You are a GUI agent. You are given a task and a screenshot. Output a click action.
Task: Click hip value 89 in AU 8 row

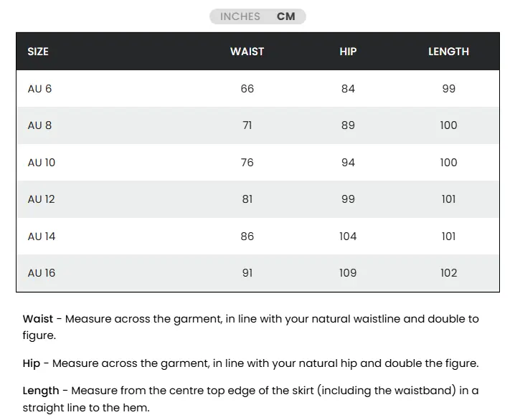click(348, 125)
